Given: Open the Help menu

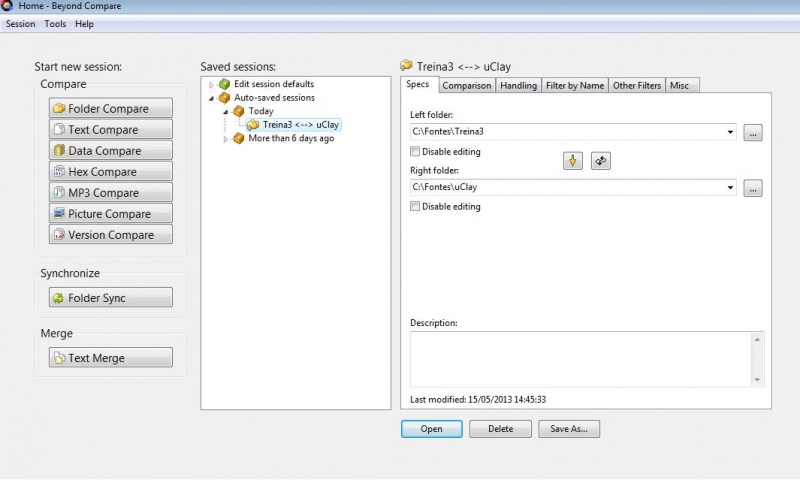Looking at the screenshot, I should tap(84, 24).
